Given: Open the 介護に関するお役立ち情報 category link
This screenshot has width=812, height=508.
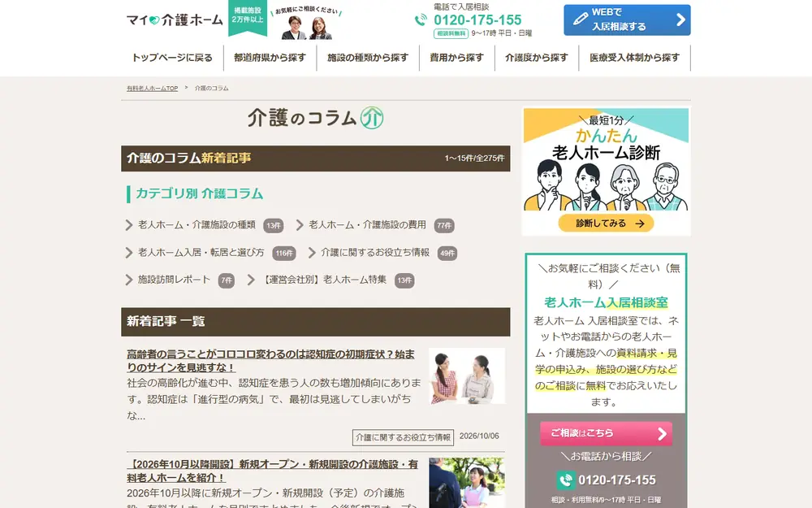Looking at the screenshot, I should tap(375, 253).
